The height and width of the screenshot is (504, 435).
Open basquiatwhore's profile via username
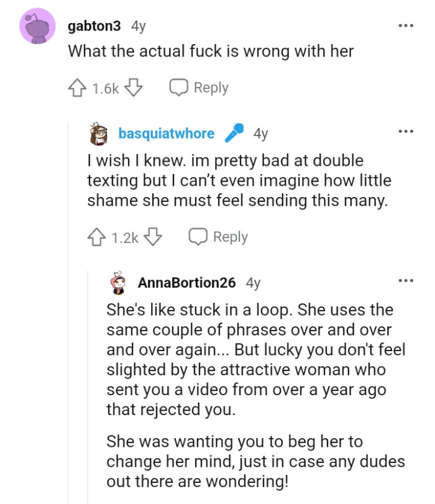click(x=166, y=132)
